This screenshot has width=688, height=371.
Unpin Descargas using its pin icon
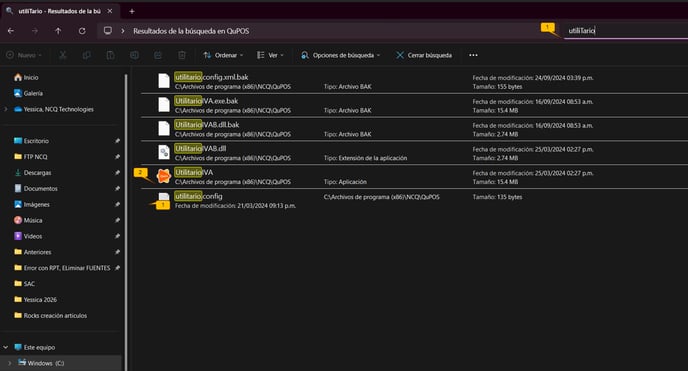(x=117, y=173)
